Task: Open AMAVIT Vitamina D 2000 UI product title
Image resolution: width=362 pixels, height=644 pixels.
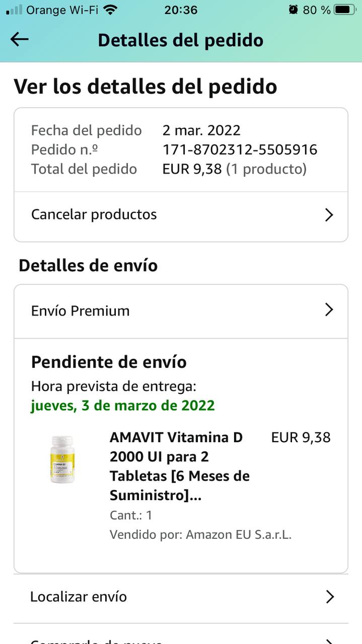Action: click(x=180, y=466)
